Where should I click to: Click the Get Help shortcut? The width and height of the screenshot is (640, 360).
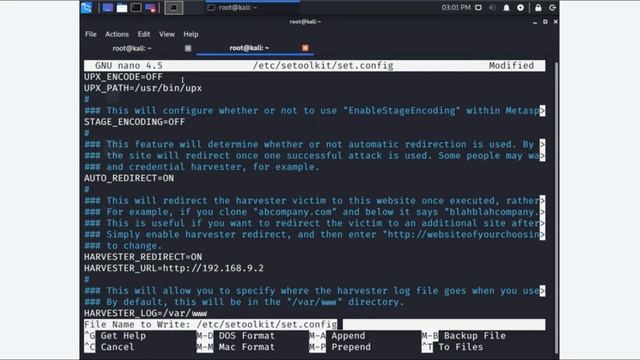[115, 336]
